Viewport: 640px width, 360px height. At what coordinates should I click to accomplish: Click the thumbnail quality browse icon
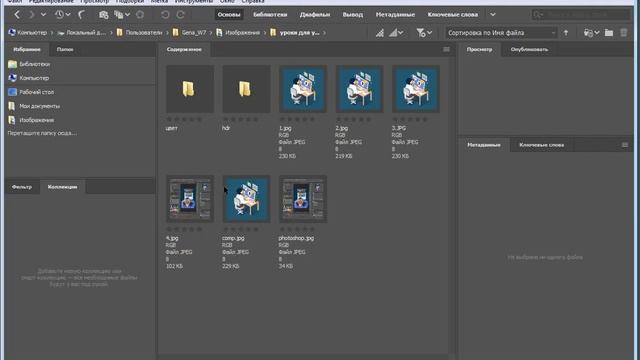(380, 33)
